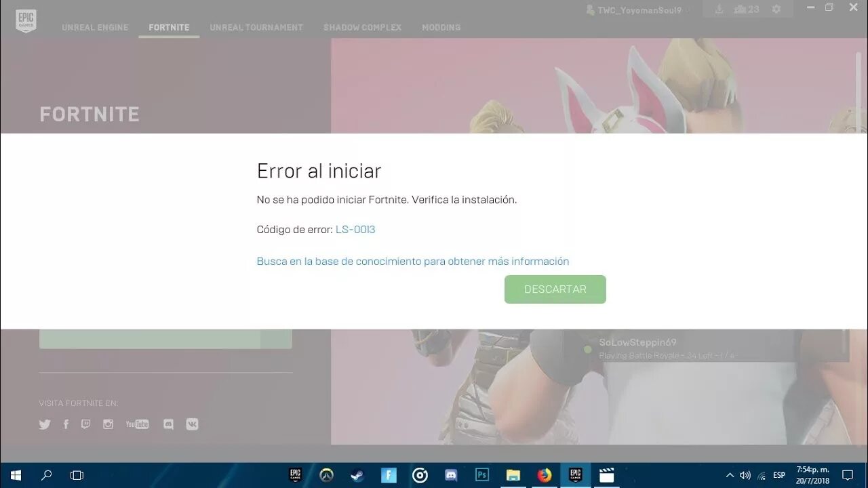This screenshot has height=488, width=868.
Task: Open the LS-0013 error code link
Action: pyautogui.click(x=355, y=230)
